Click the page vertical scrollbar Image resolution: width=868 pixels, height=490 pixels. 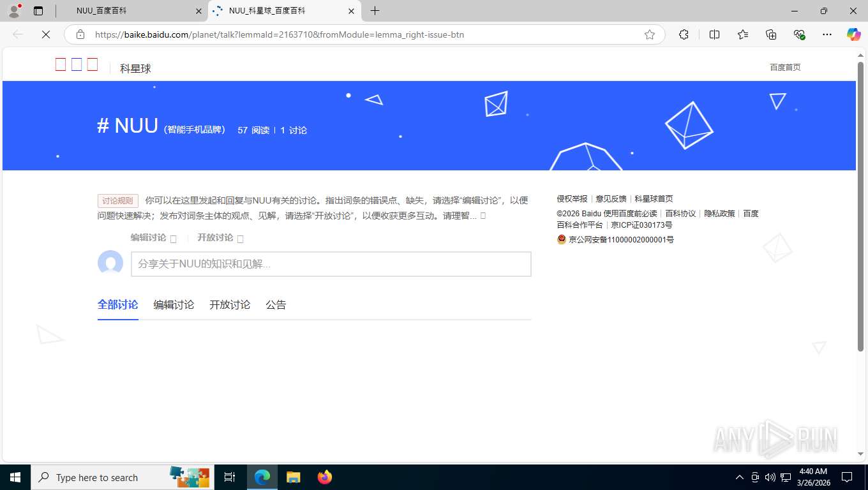pos(860,207)
